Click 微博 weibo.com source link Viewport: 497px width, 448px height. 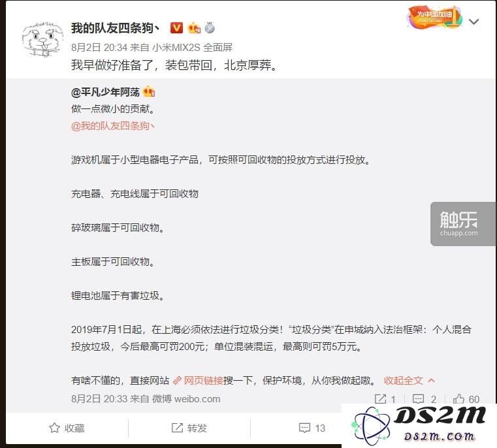coord(186,399)
